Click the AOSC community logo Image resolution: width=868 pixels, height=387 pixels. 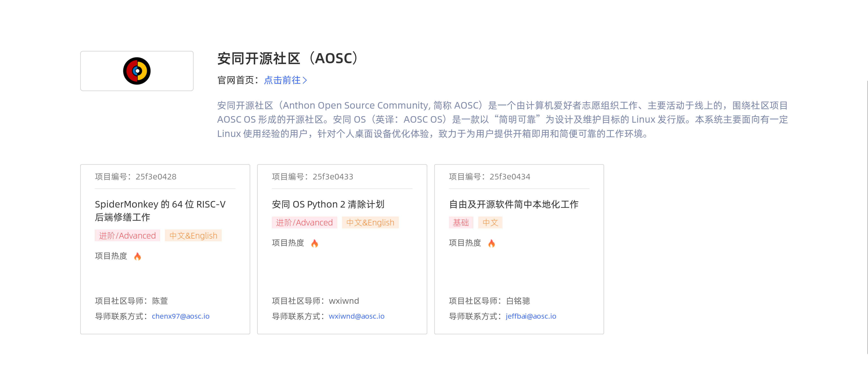click(x=137, y=71)
